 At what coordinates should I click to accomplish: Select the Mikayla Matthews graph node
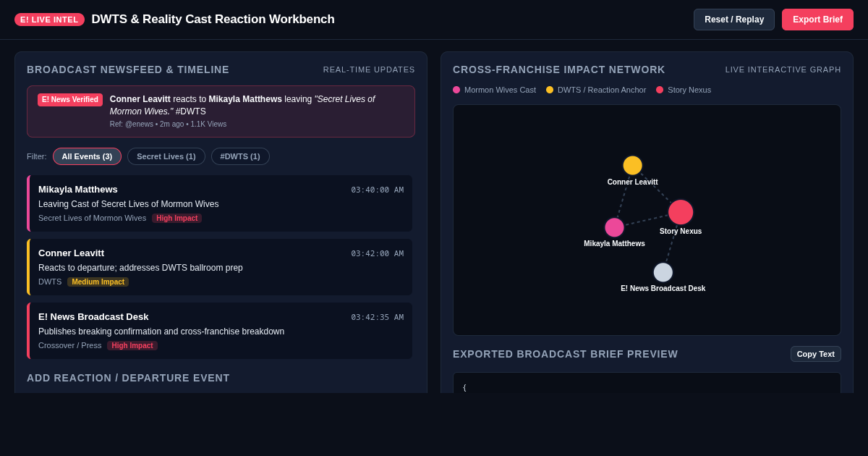click(614, 227)
